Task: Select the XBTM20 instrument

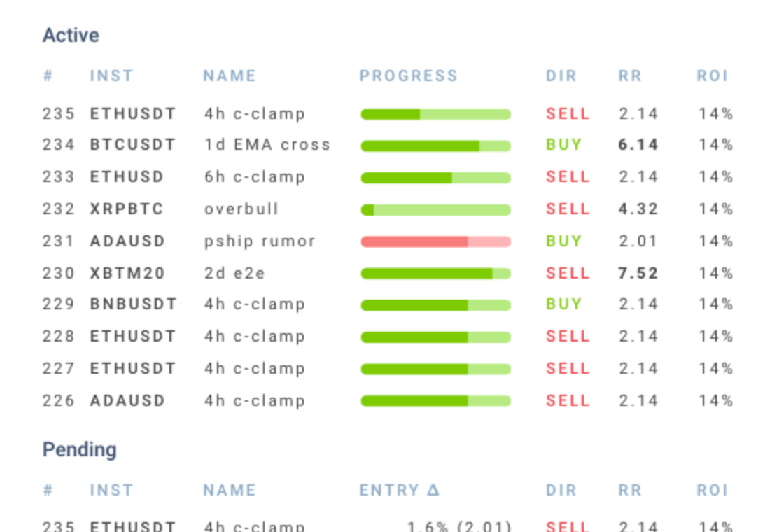Action: pyautogui.click(x=127, y=273)
